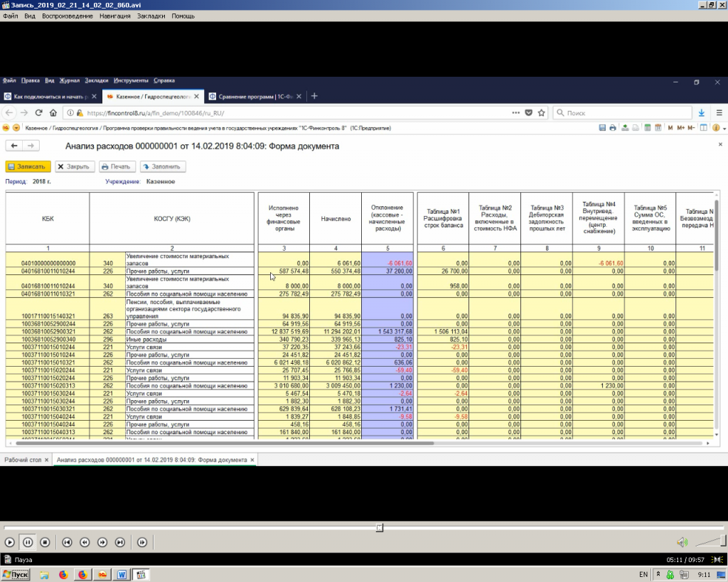Click the Пуск start button

[x=16, y=574]
